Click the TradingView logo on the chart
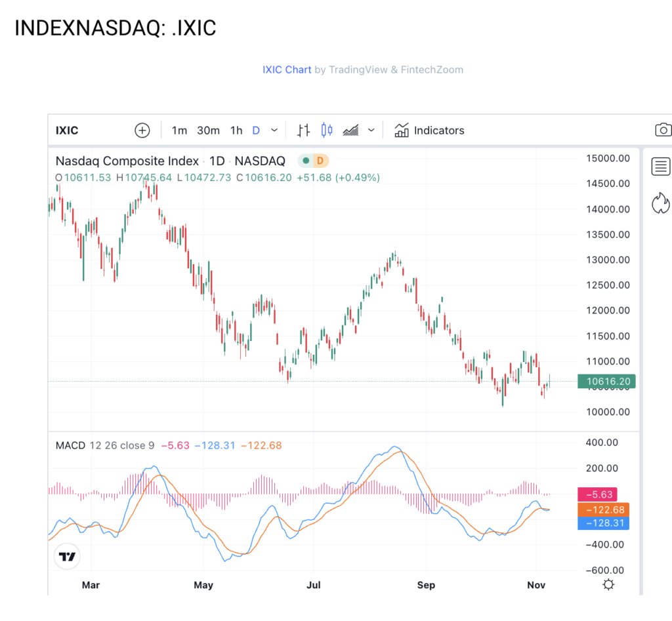The height and width of the screenshot is (621, 672). [67, 556]
